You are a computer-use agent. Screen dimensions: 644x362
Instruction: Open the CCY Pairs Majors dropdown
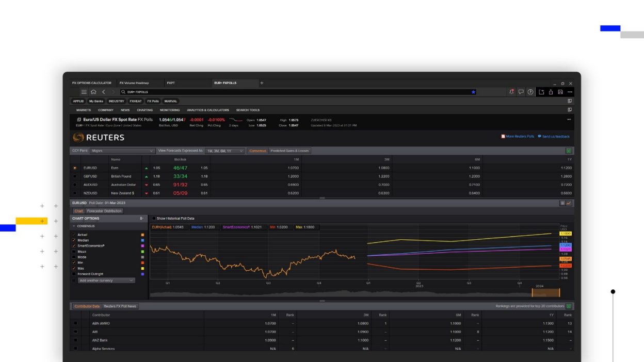122,151
